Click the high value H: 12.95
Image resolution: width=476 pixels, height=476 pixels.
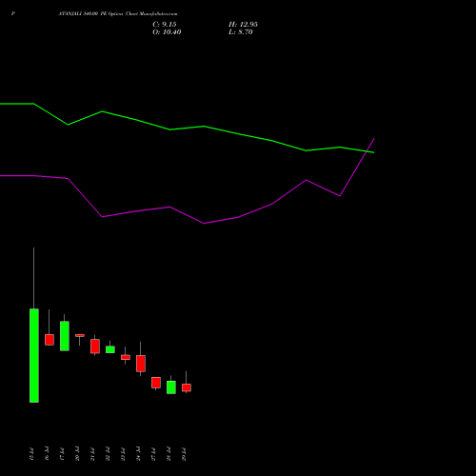click(x=243, y=25)
